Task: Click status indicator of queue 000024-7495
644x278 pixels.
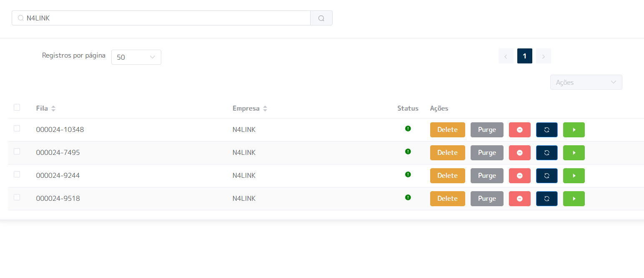Action: pos(408,152)
